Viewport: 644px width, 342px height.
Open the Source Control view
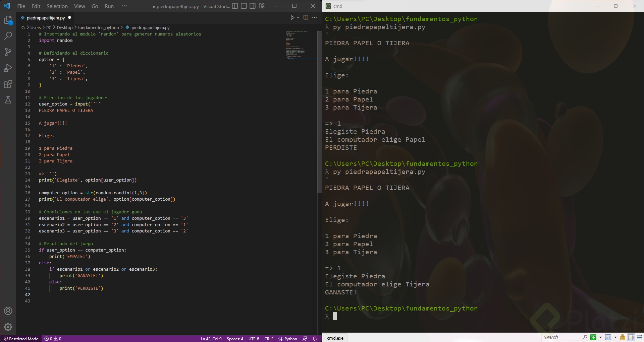coord(8,52)
